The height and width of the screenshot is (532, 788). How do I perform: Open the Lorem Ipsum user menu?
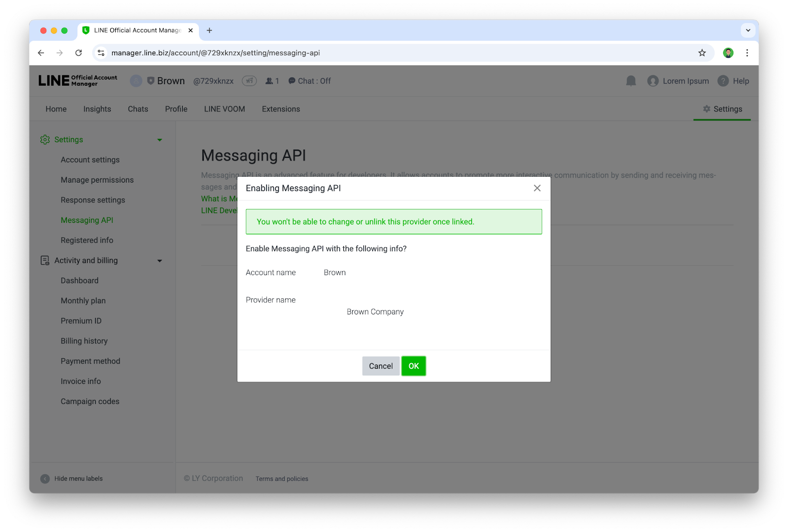tap(678, 81)
